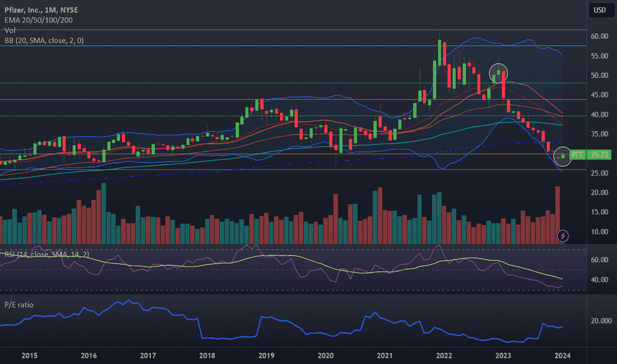Open the EMA 20/50/100/200 indicator legend
The height and width of the screenshot is (364, 617).
38,20
